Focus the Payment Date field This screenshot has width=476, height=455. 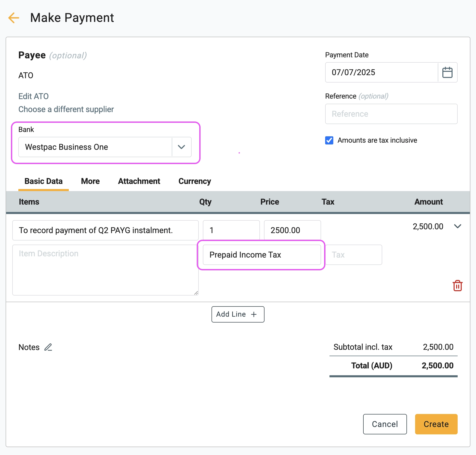(x=381, y=72)
